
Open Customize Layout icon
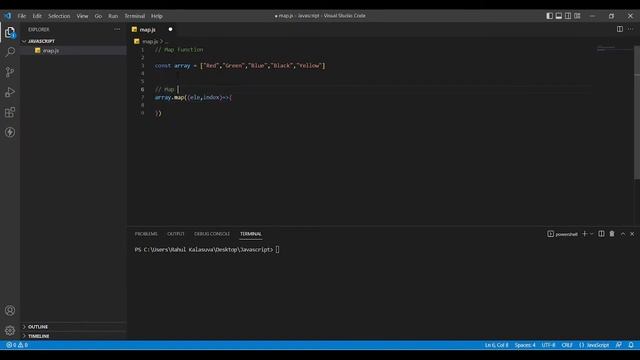point(577,16)
